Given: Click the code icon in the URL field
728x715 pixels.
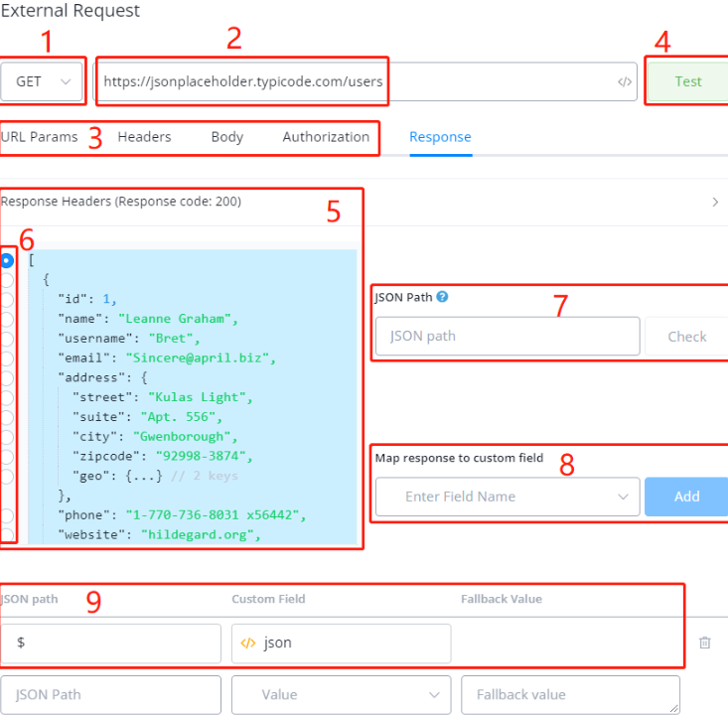Looking at the screenshot, I should coord(624,82).
